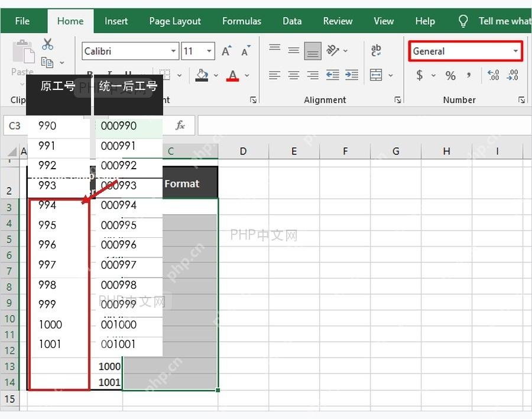Click Increase Indent icon

pyautogui.click(x=352, y=75)
